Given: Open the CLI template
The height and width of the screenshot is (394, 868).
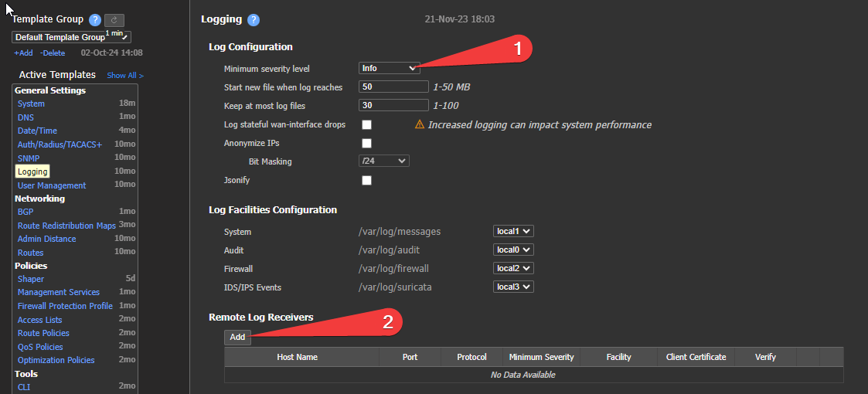Looking at the screenshot, I should pos(24,387).
